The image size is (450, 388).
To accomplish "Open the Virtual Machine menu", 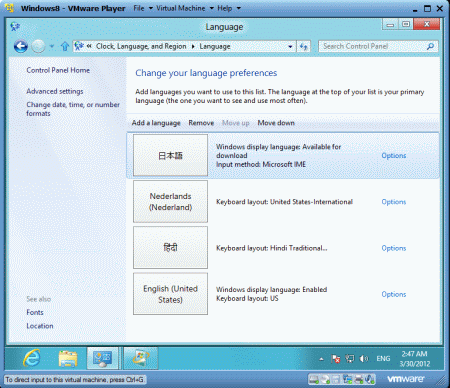I will point(185,8).
